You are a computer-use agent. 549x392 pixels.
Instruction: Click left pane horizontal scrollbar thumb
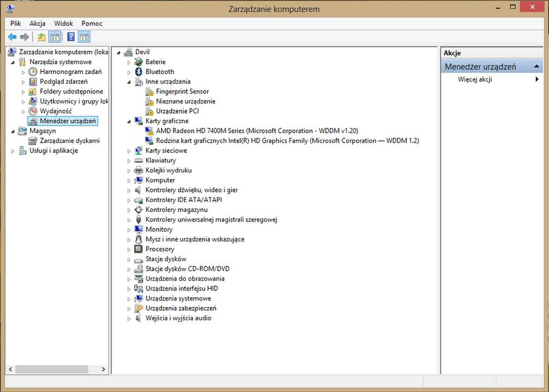click(x=52, y=369)
